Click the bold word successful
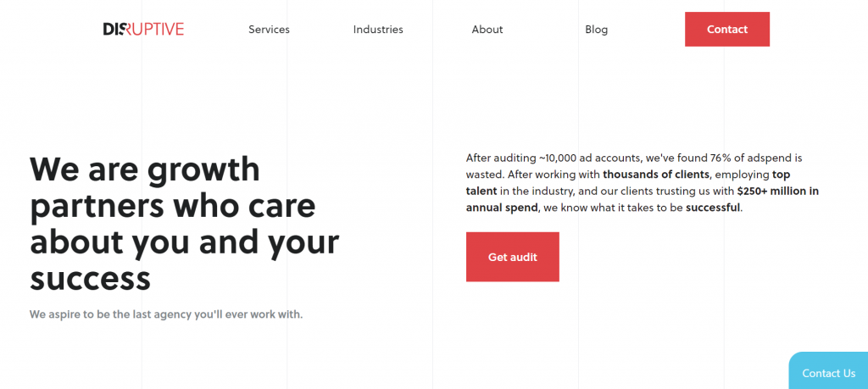The height and width of the screenshot is (389, 868). pos(713,208)
